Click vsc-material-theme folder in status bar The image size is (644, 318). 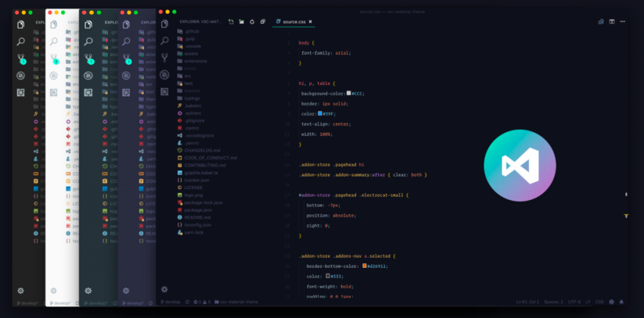coord(236,302)
